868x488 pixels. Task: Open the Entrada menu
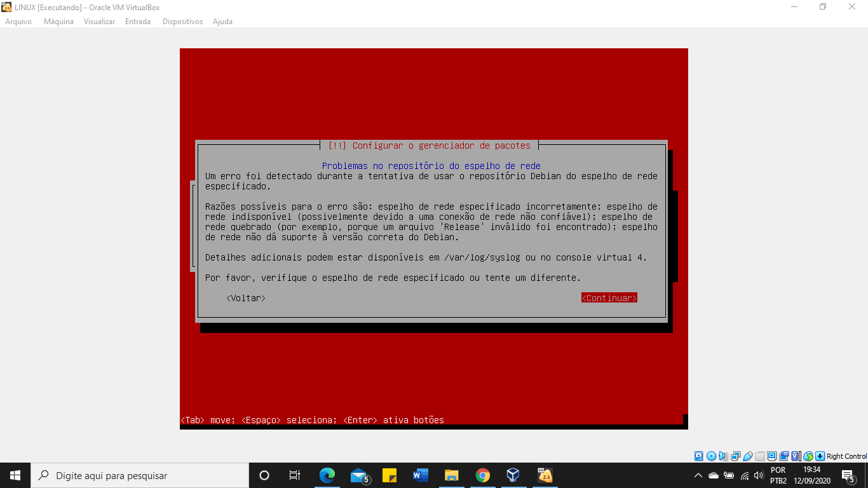point(138,22)
